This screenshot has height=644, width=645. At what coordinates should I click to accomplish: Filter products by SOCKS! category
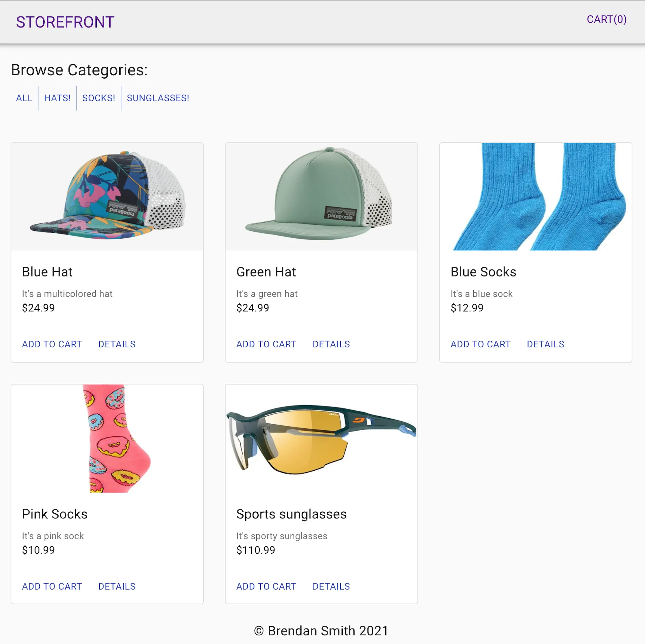[98, 98]
